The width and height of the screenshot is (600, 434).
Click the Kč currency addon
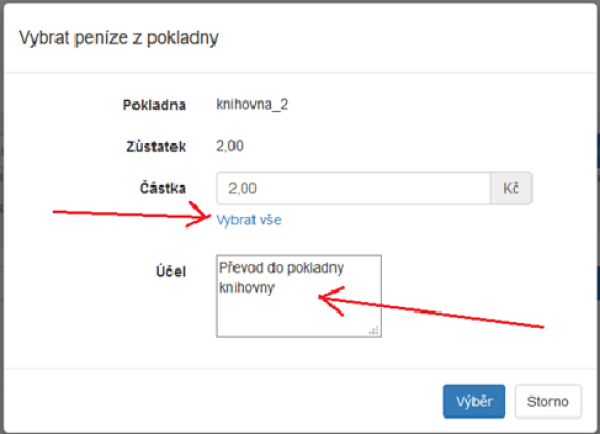point(511,188)
